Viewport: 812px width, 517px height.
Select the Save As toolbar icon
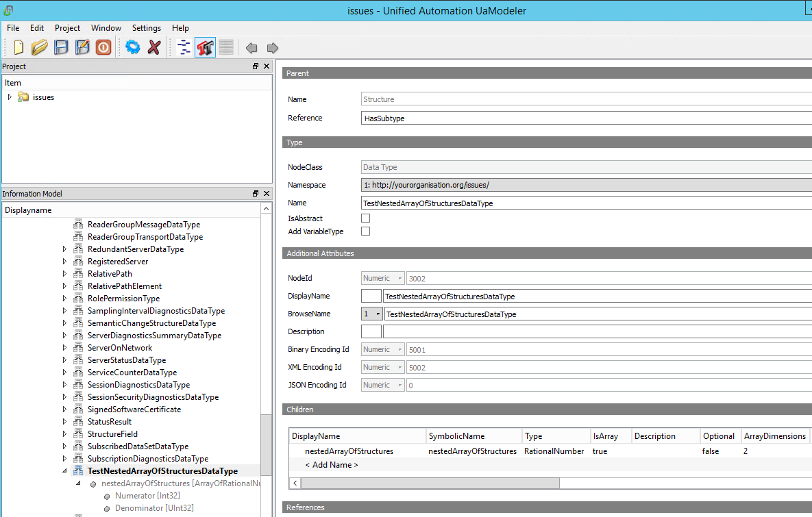coord(82,47)
